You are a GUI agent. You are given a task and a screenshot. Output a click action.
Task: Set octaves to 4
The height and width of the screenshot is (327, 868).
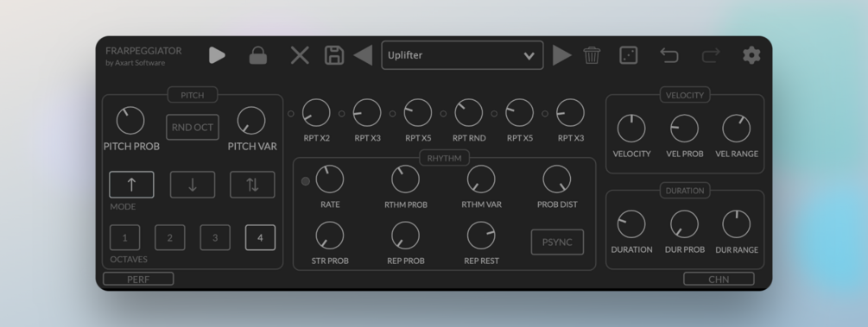[260, 237]
